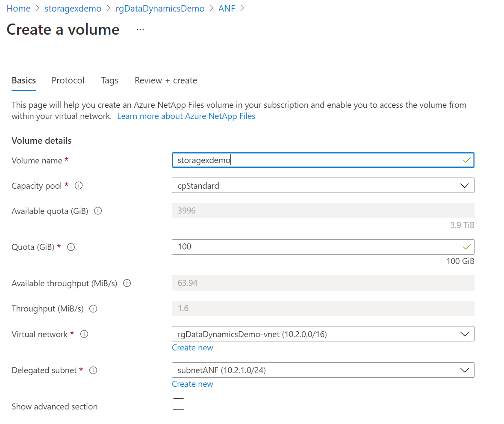
Task: Open the Delegated subnet dropdown
Action: point(465,370)
